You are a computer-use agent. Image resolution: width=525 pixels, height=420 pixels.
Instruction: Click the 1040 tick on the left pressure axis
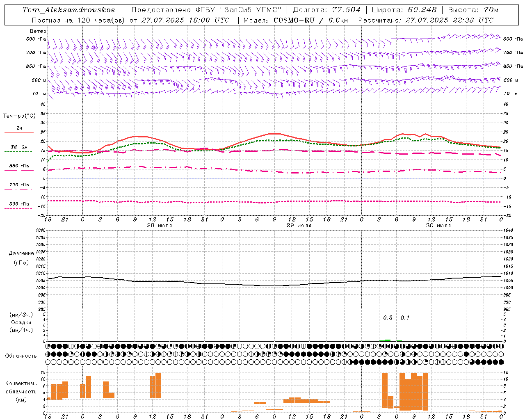pyautogui.click(x=41, y=230)
